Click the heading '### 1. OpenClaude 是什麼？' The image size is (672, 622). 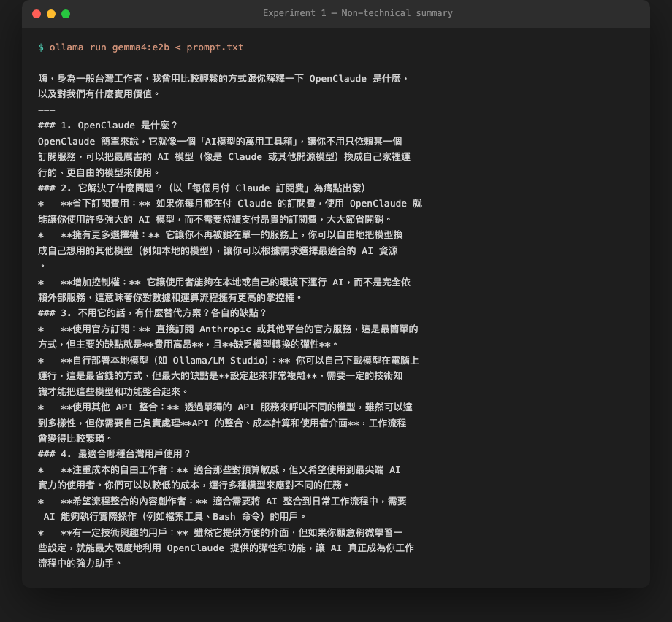(107, 126)
